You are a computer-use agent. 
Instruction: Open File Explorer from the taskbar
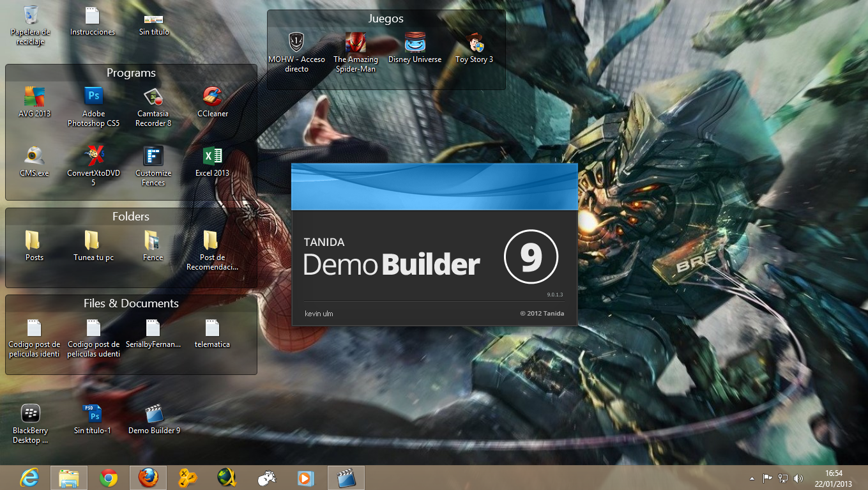pyautogui.click(x=68, y=478)
